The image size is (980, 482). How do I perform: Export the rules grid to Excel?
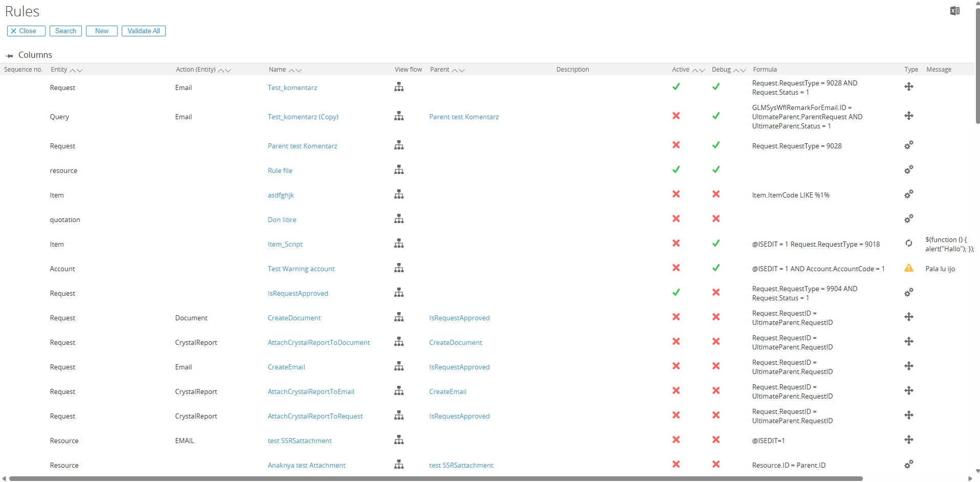pos(954,10)
